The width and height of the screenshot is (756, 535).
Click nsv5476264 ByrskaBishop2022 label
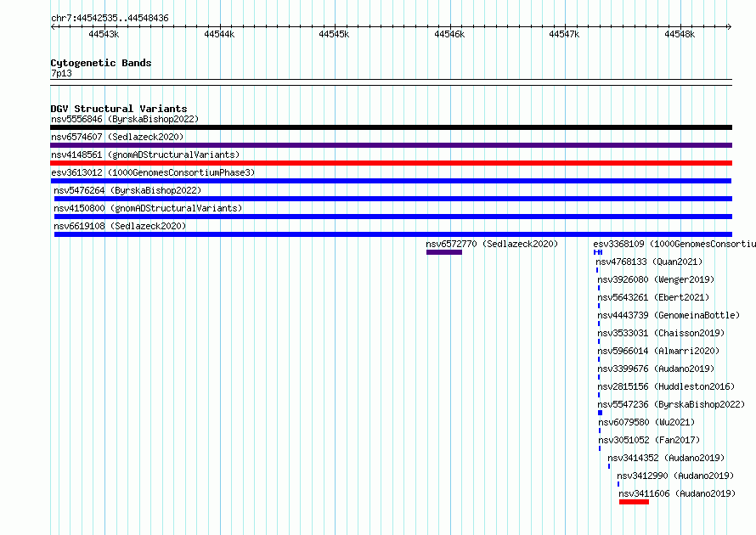tap(127, 190)
